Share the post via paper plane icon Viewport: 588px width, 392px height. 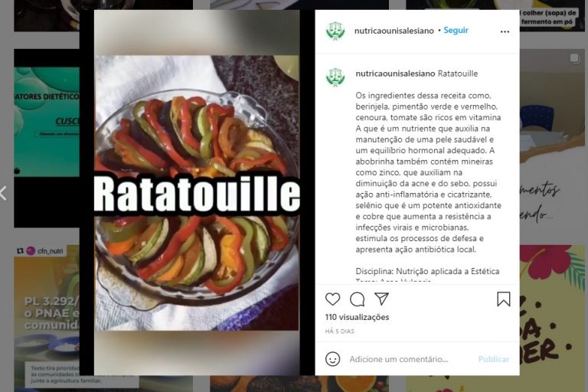coord(381,299)
